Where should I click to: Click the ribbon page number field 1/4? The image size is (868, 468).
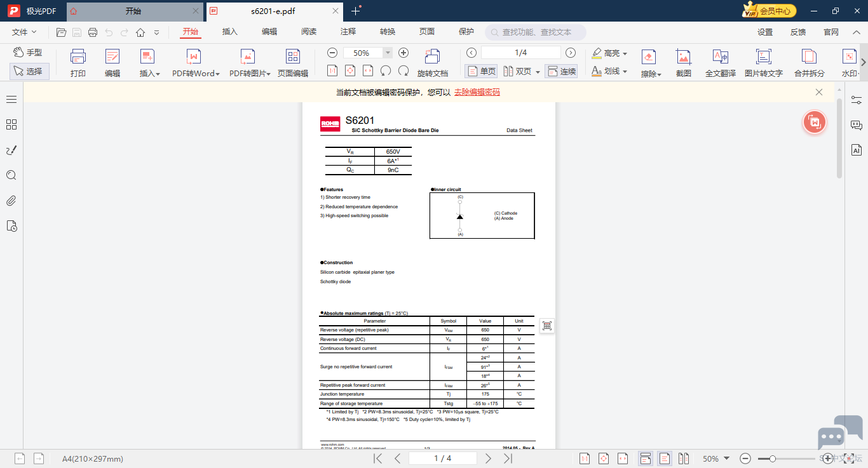[x=521, y=53]
